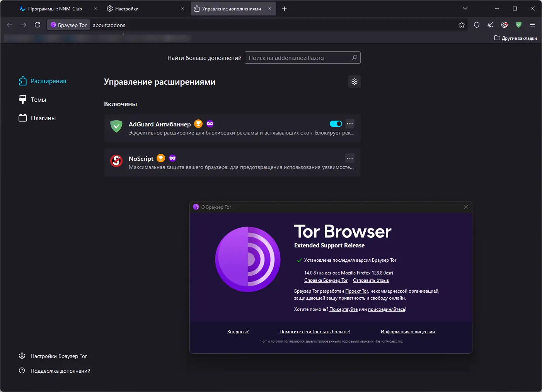Open Справка Браузер Tor link
The height and width of the screenshot is (392, 542).
pyautogui.click(x=326, y=280)
